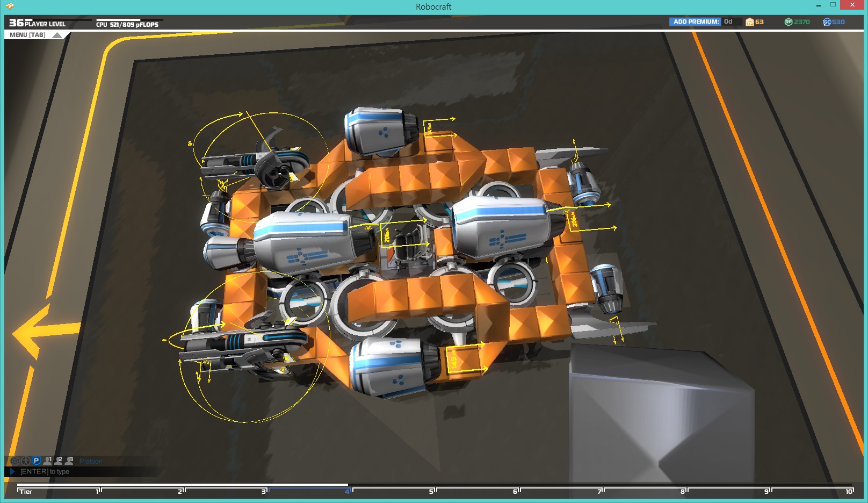Click the Platoon channel label

pos(91,461)
